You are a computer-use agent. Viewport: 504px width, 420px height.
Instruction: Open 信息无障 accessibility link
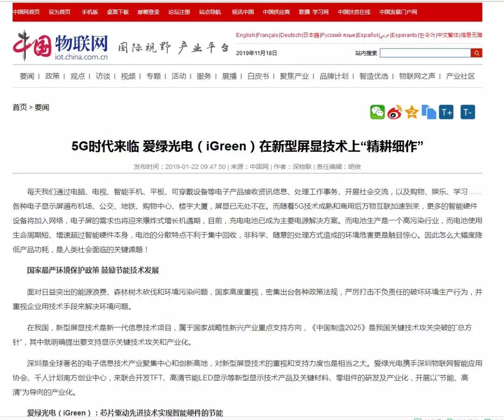471,35
